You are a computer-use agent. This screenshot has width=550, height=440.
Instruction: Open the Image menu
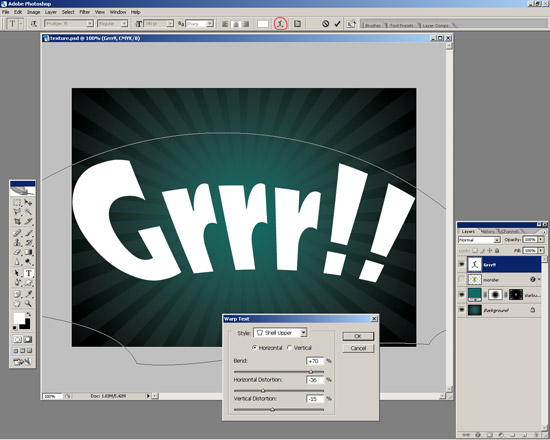click(x=33, y=12)
